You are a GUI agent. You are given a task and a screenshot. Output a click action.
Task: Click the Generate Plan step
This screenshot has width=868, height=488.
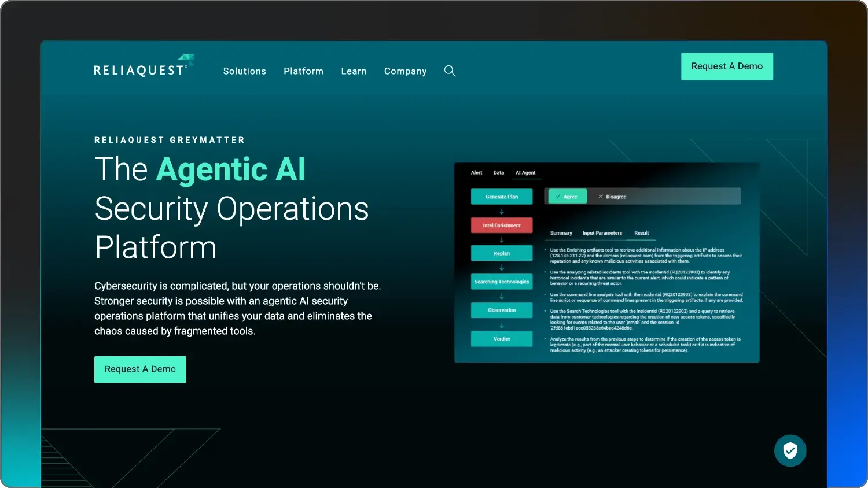click(x=501, y=197)
